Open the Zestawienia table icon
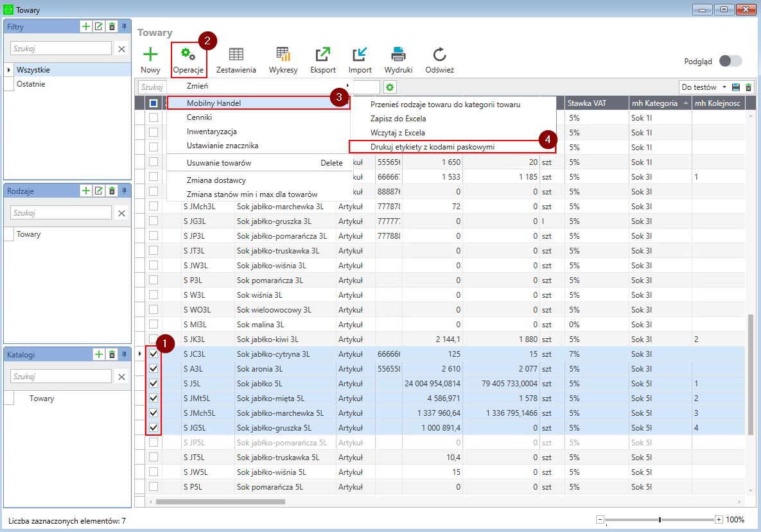 tap(236, 55)
